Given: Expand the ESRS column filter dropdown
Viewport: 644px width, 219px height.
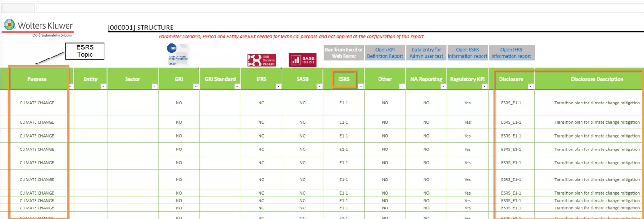Looking at the screenshot, I should pyautogui.click(x=360, y=86).
